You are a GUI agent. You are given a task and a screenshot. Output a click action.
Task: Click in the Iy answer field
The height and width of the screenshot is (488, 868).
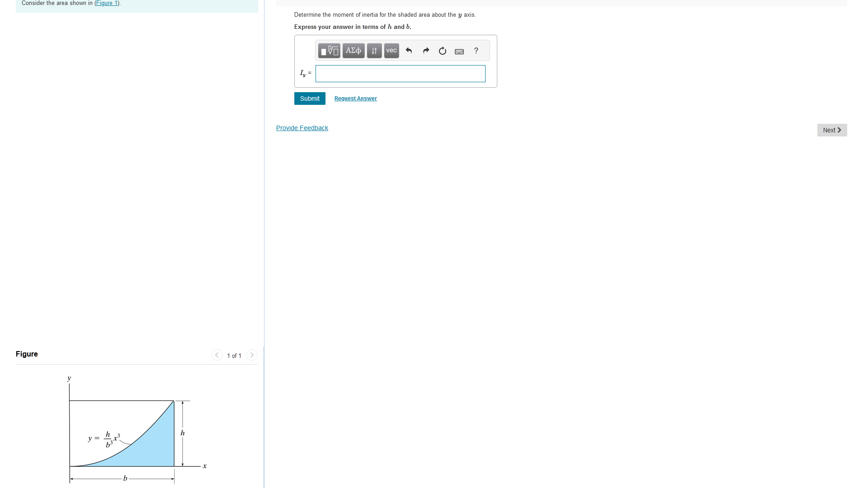coord(400,74)
